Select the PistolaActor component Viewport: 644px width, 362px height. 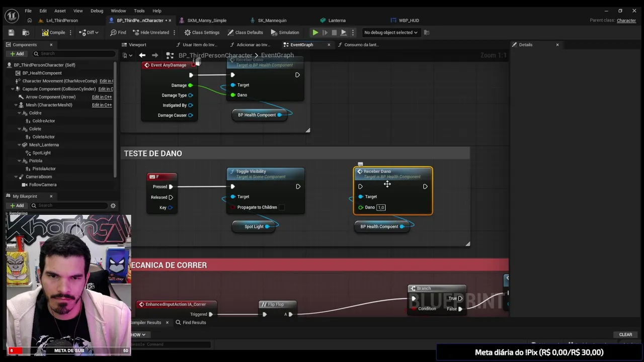pos(44,169)
